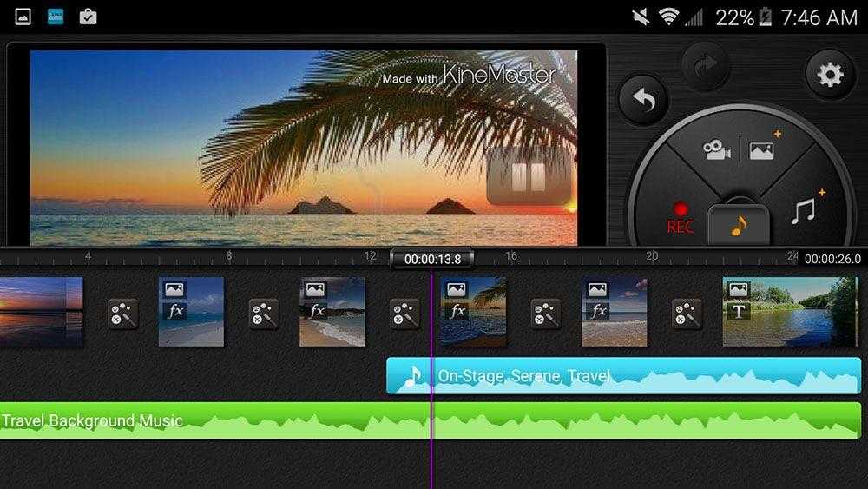Tap the undo arrow button

pos(643,100)
